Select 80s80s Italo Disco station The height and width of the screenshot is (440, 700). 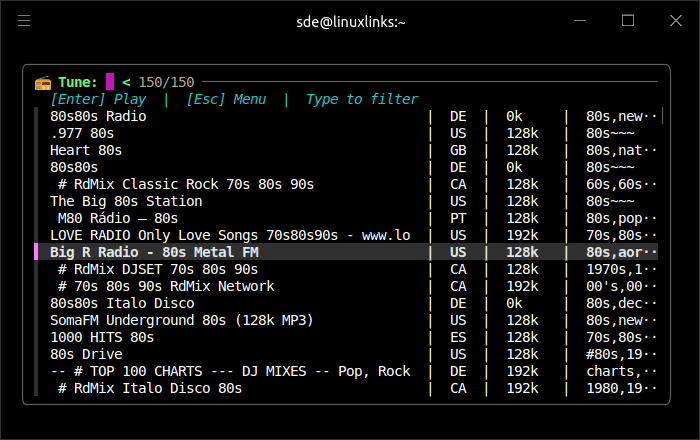[x=348, y=303]
